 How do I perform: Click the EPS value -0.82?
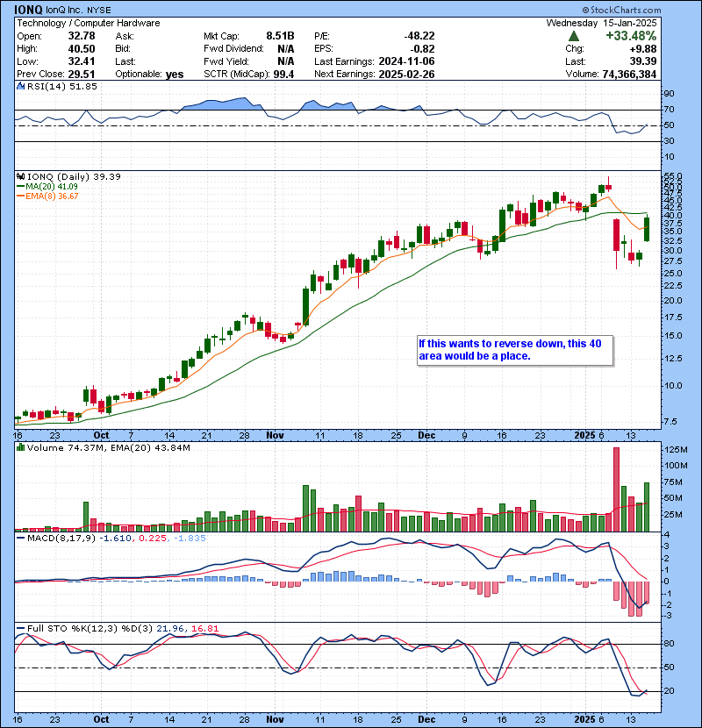click(422, 49)
